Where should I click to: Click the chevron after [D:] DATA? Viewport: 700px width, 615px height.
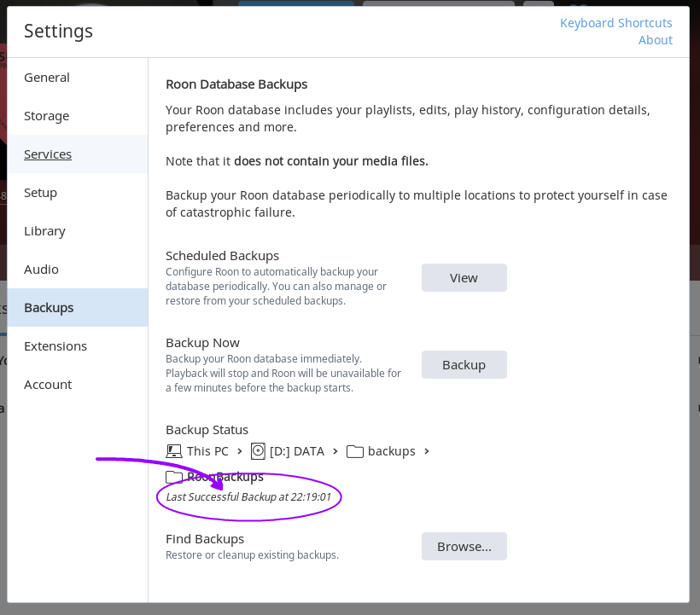[335, 451]
